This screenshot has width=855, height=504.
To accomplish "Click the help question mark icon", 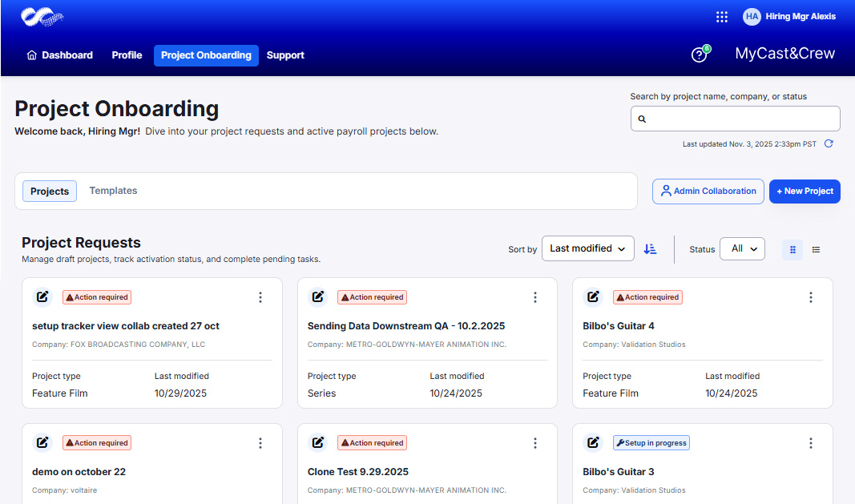I will coord(699,54).
